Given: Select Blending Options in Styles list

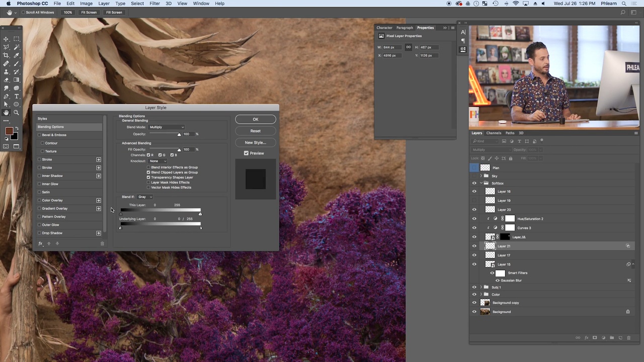Looking at the screenshot, I should (x=69, y=127).
